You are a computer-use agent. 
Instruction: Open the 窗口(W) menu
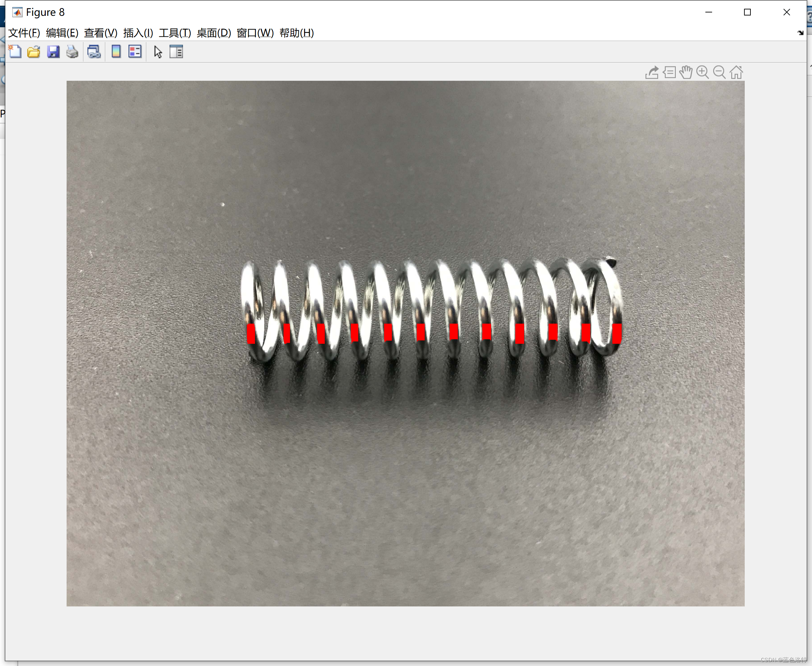(x=255, y=33)
